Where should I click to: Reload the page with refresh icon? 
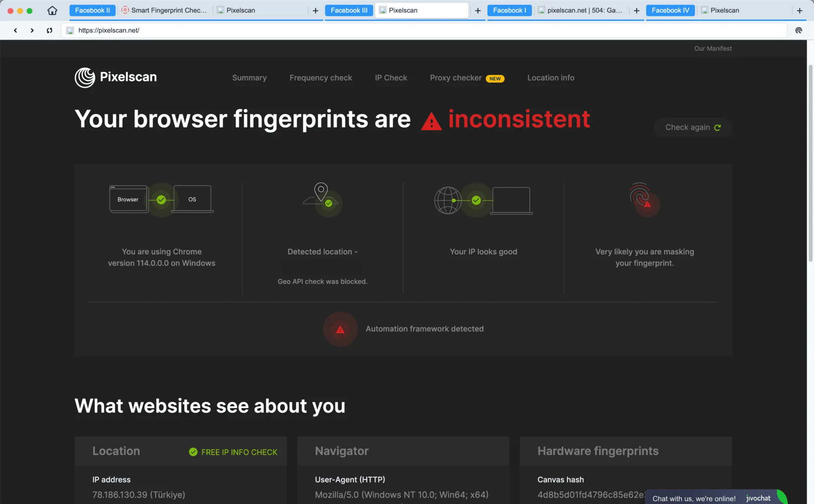point(49,30)
